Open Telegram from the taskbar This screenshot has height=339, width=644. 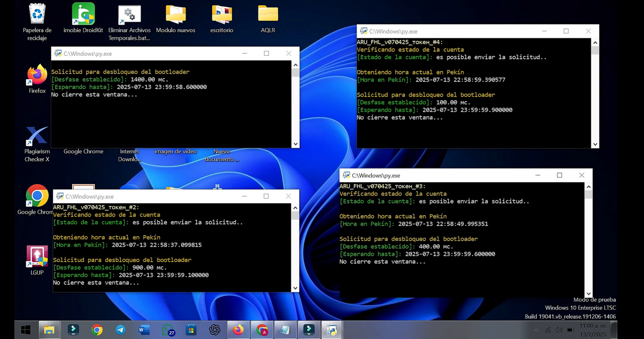[x=121, y=330]
